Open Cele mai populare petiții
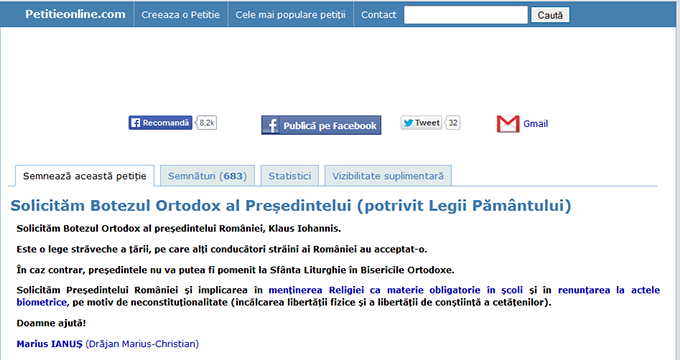Image resolution: width=680 pixels, height=360 pixels. pyautogui.click(x=290, y=15)
